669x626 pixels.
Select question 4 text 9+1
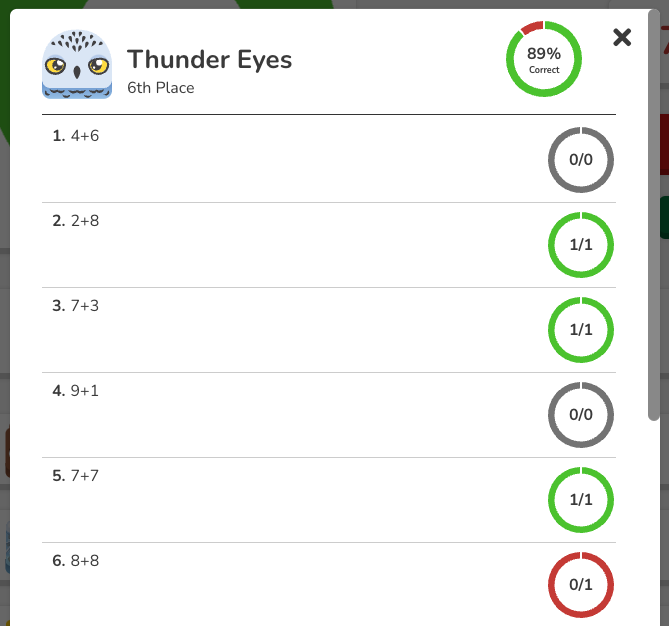tap(85, 390)
